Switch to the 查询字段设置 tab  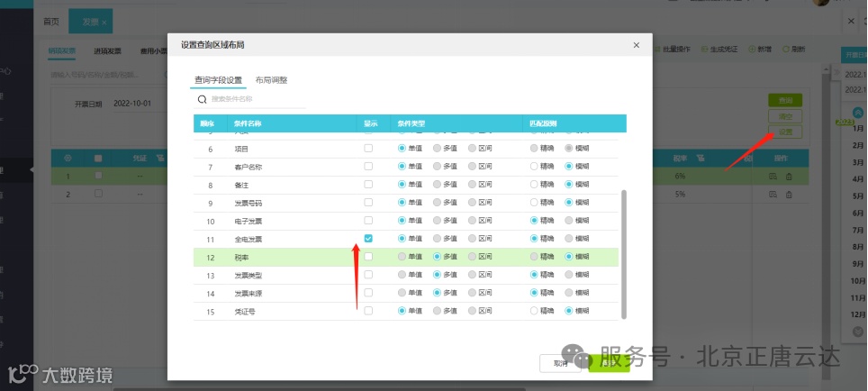pos(218,80)
